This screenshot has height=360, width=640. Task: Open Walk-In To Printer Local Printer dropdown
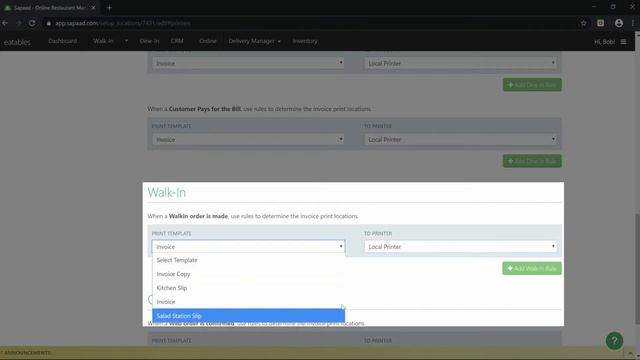point(461,247)
